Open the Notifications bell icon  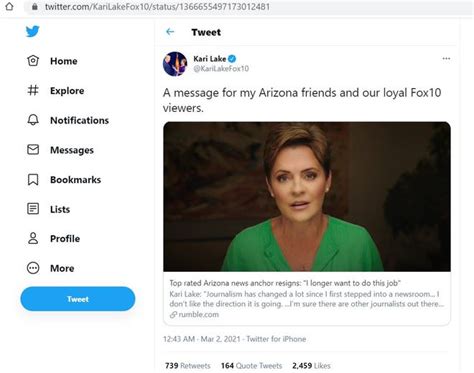click(x=33, y=120)
